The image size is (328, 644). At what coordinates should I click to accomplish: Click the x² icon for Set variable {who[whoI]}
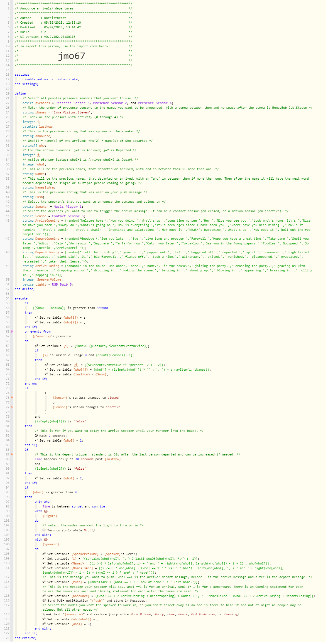coord(44,619)
